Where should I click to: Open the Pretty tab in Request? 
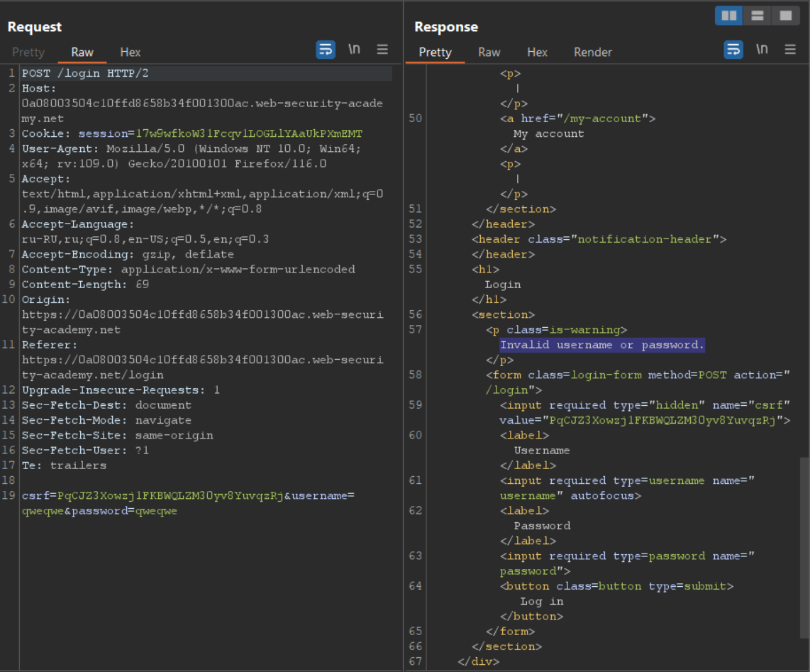[x=28, y=53]
